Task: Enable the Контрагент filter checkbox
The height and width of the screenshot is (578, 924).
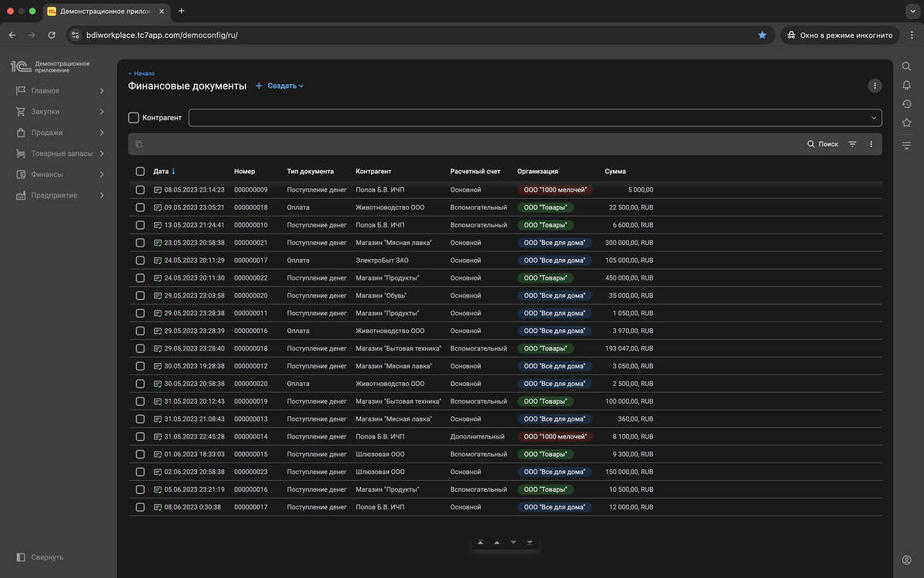Action: click(133, 118)
